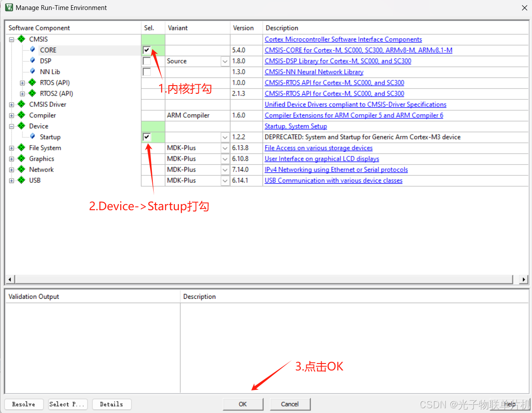Image resolution: width=532 pixels, height=413 pixels.
Task: Open Graphics MDK-Plus variant dropdown
Action: [225, 159]
